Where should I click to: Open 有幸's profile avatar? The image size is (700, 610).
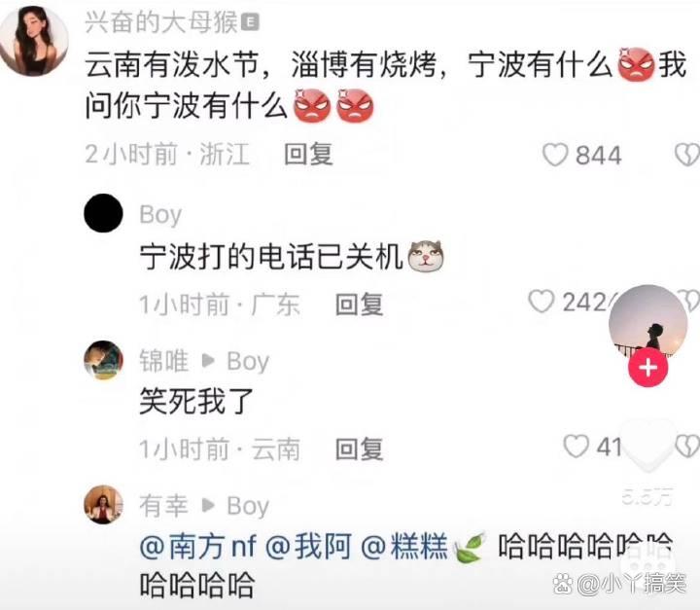pyautogui.click(x=104, y=505)
